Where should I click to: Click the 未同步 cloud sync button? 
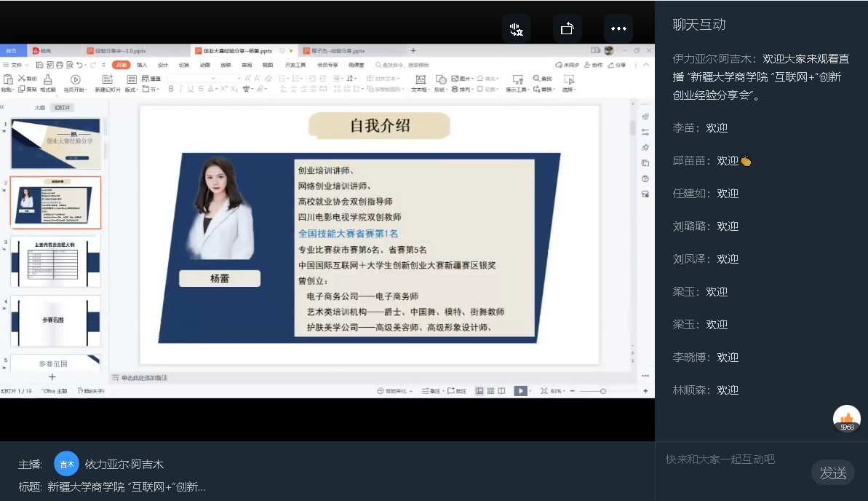pyautogui.click(x=568, y=65)
